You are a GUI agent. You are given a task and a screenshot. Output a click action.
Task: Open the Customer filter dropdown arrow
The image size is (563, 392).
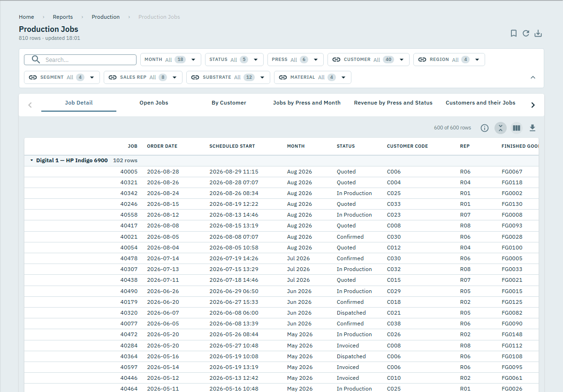click(x=402, y=60)
